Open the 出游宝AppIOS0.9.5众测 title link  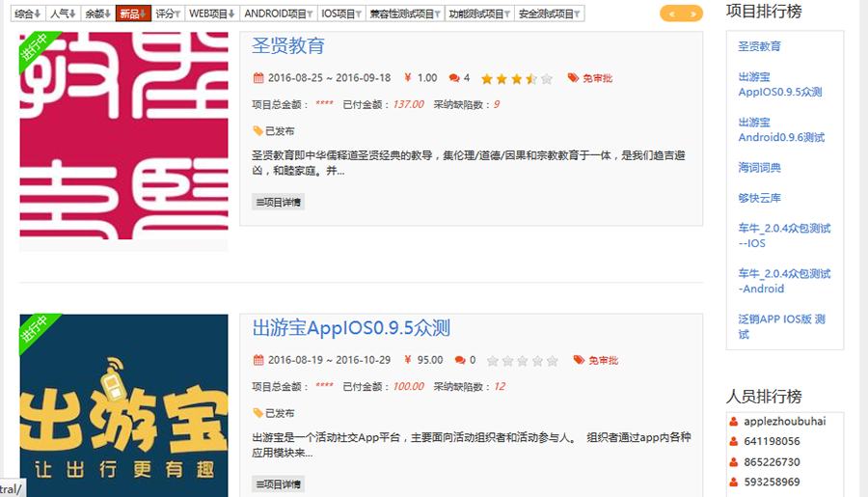(351, 328)
